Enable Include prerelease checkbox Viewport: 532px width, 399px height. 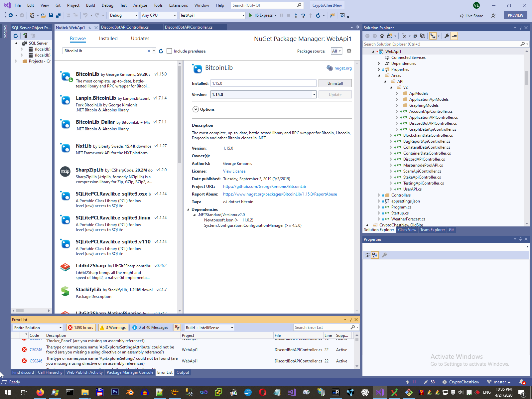coord(169,51)
